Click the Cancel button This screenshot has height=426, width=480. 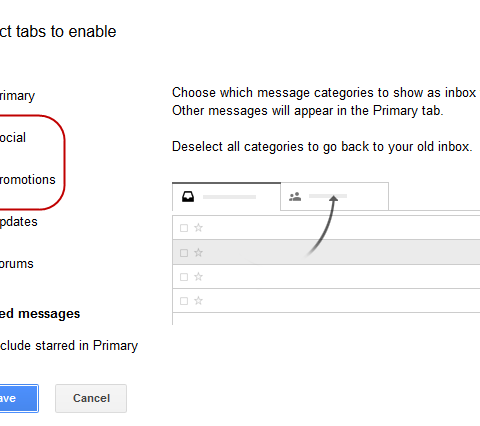coord(91,398)
